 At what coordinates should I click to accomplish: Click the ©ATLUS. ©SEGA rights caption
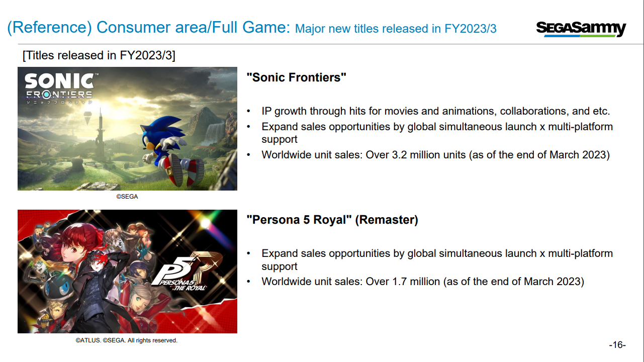click(127, 340)
